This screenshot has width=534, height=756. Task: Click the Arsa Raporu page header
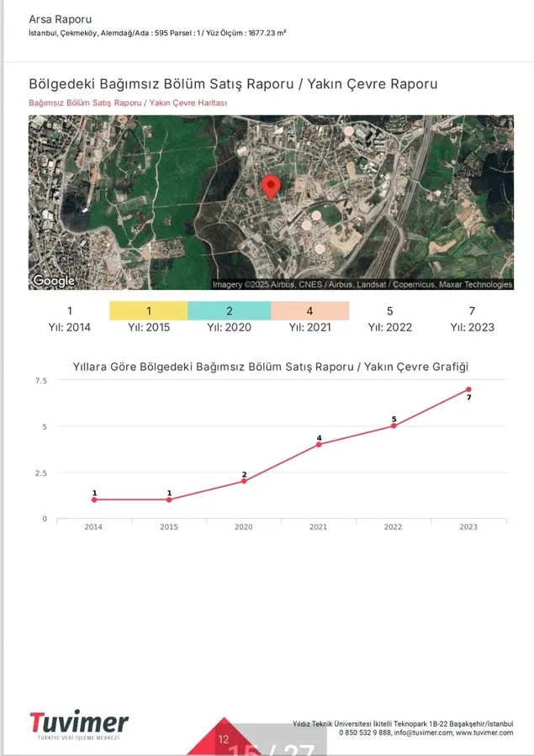point(61,19)
